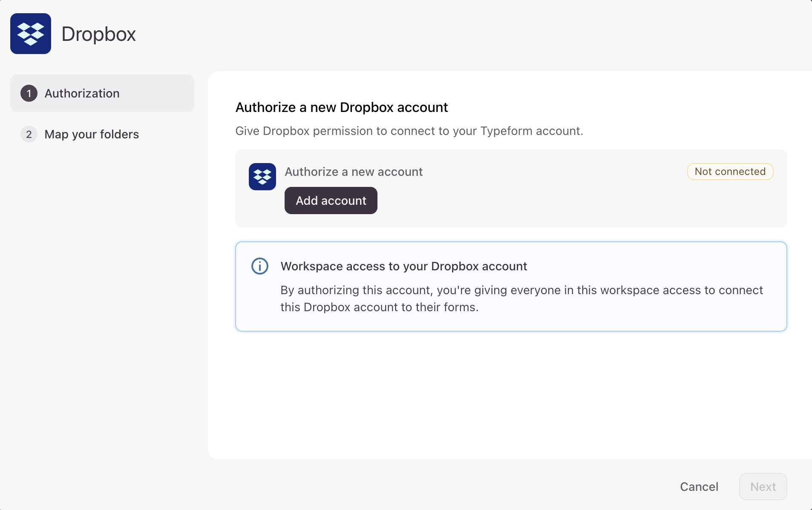Click the large Dropbox logo in the header
The width and height of the screenshot is (812, 510).
click(31, 34)
